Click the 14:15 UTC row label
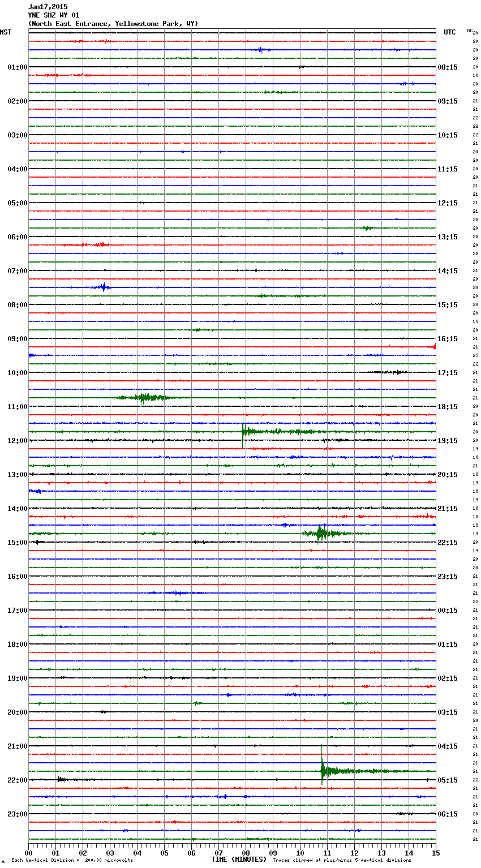This screenshot has height=868, width=481. pos(448,271)
